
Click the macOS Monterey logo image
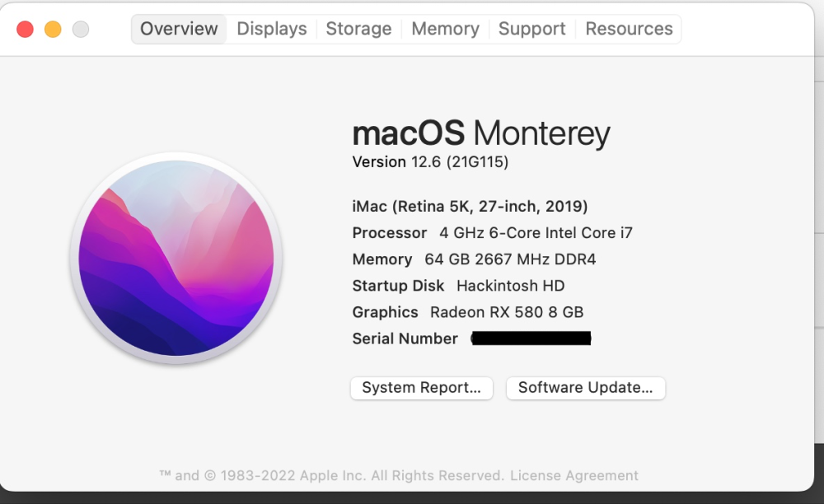pos(176,258)
